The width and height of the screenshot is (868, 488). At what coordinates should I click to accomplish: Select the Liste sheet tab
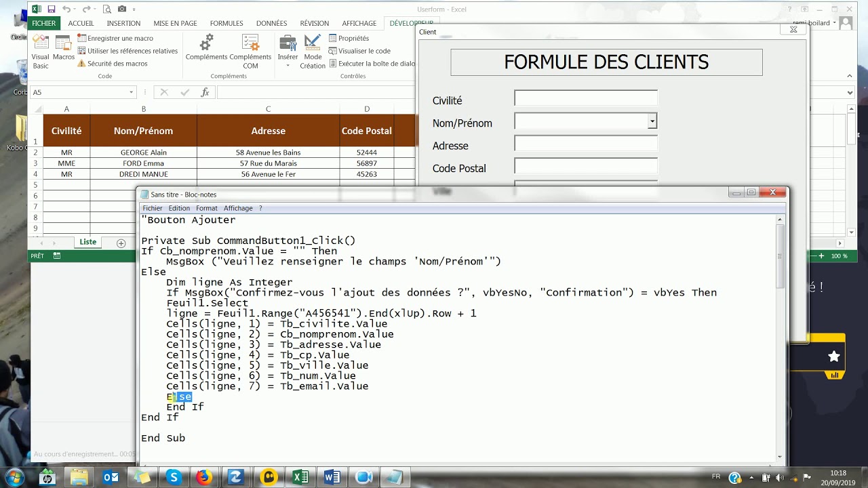88,242
